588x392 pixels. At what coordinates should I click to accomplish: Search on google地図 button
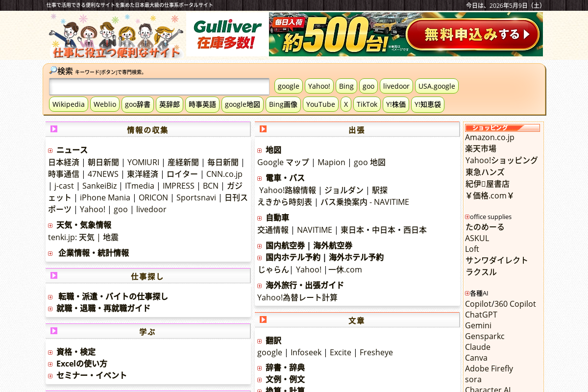click(x=243, y=104)
